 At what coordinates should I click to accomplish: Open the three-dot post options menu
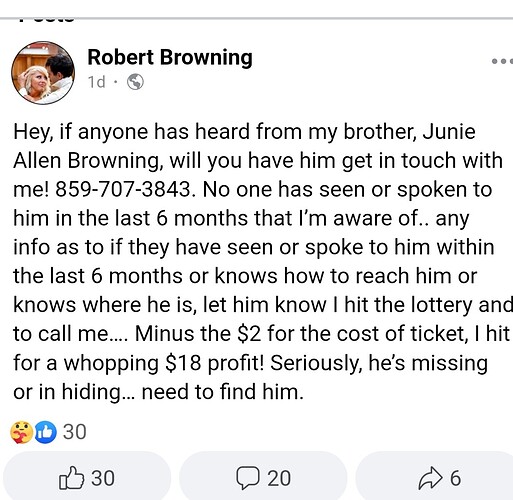[502, 61]
